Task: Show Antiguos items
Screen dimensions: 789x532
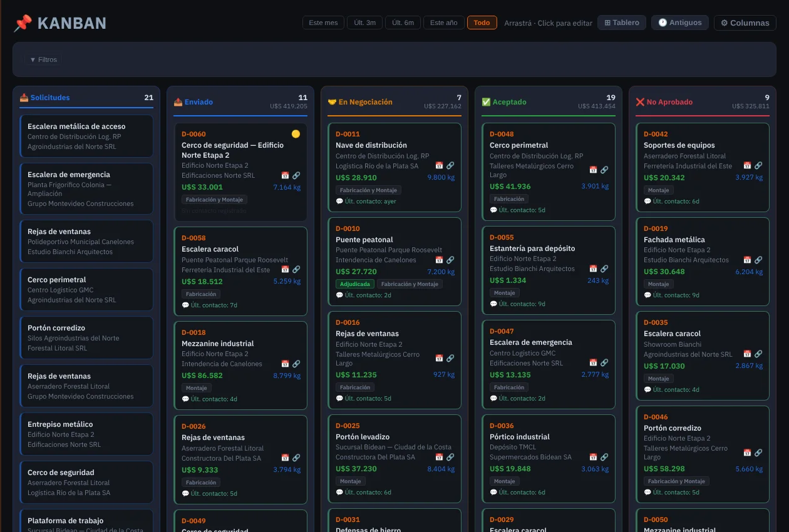Action: (680, 23)
